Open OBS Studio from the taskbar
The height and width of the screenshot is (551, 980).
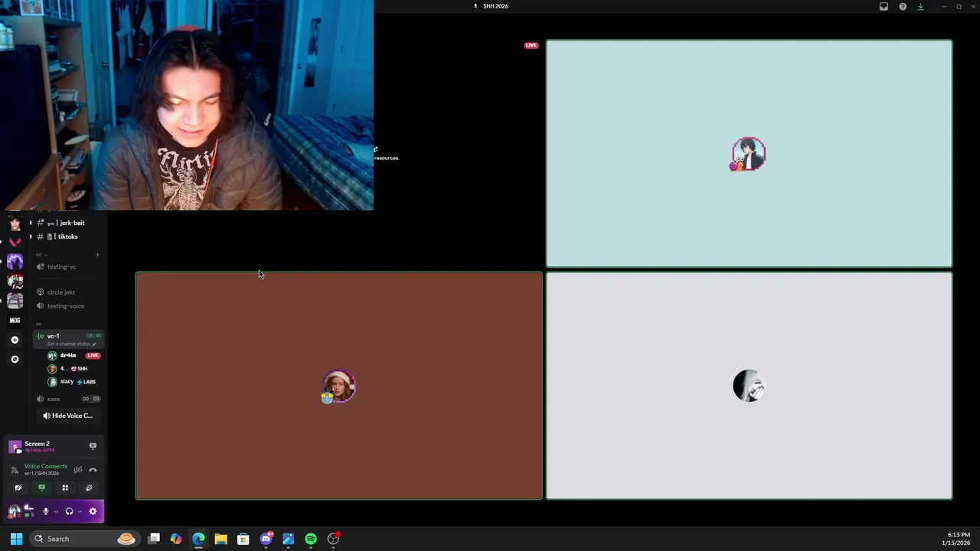click(x=333, y=539)
